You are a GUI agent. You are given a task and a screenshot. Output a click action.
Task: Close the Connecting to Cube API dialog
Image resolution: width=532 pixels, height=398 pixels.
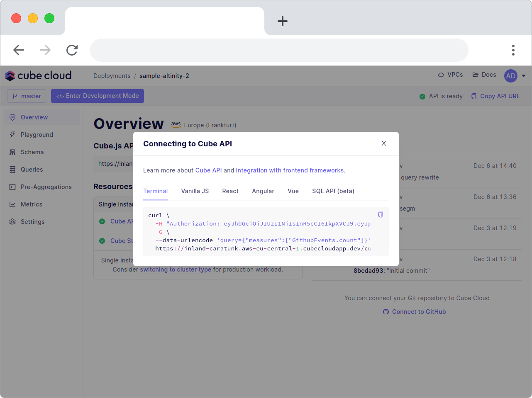(x=384, y=143)
